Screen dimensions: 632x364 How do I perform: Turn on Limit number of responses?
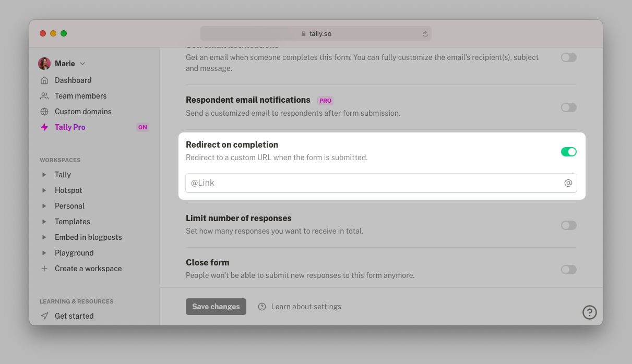(569, 225)
